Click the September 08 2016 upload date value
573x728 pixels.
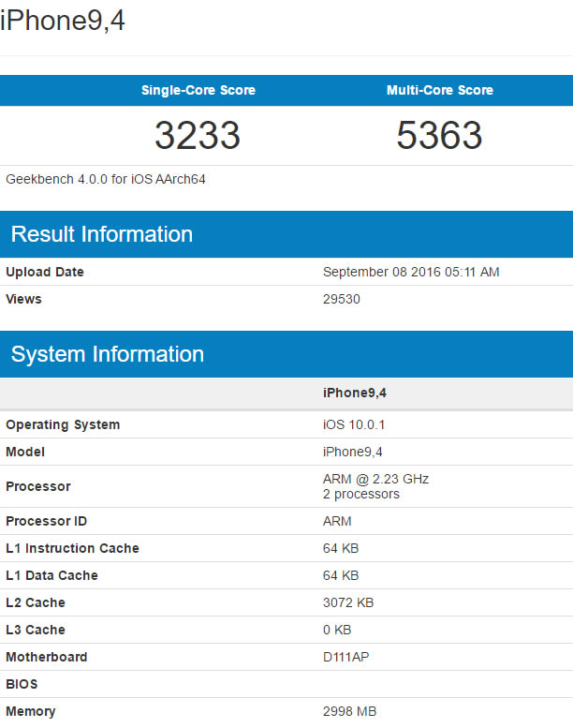point(411,272)
